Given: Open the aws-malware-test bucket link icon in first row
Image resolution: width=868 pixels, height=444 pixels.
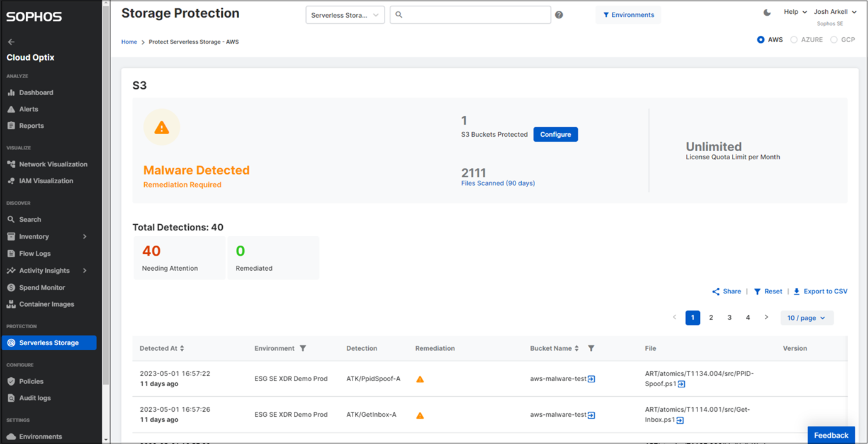Looking at the screenshot, I should tap(591, 379).
